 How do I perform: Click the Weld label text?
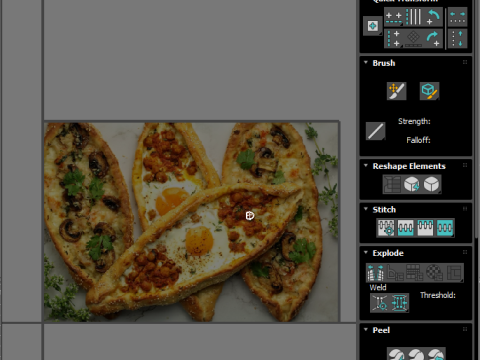[378, 288]
